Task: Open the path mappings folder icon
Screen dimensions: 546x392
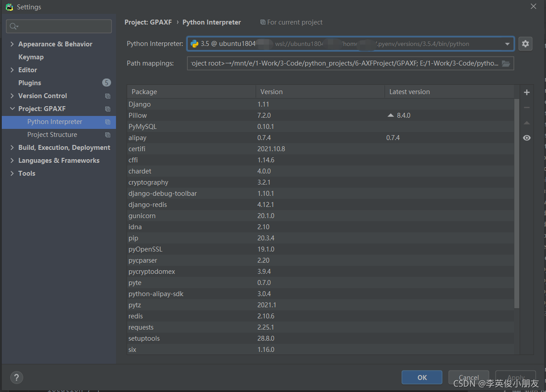Action: [506, 63]
